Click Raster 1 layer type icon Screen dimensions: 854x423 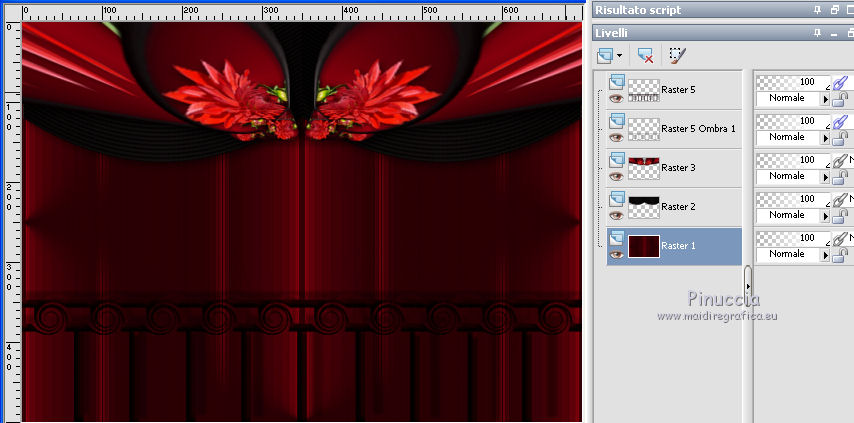click(617, 238)
